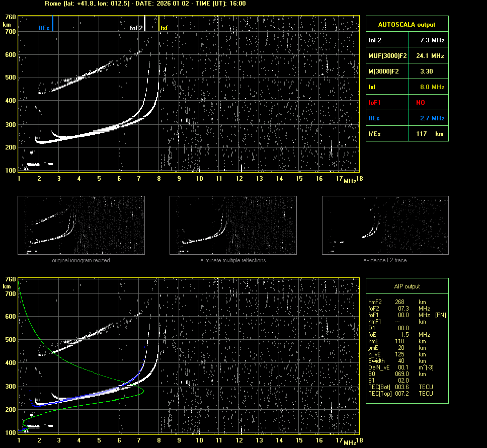Click the B0 069.0 km row
487x448 pixels.
pyautogui.click(x=397, y=374)
